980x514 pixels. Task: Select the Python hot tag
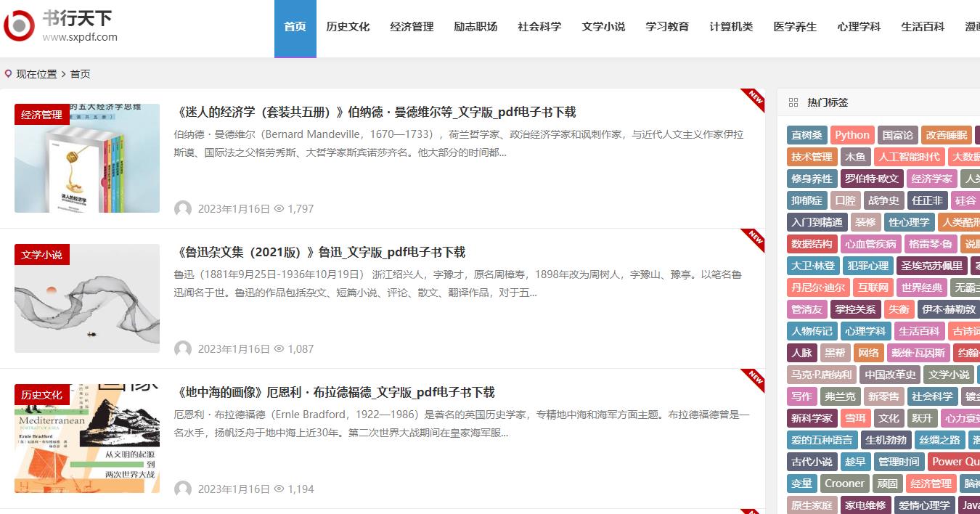[852, 135]
